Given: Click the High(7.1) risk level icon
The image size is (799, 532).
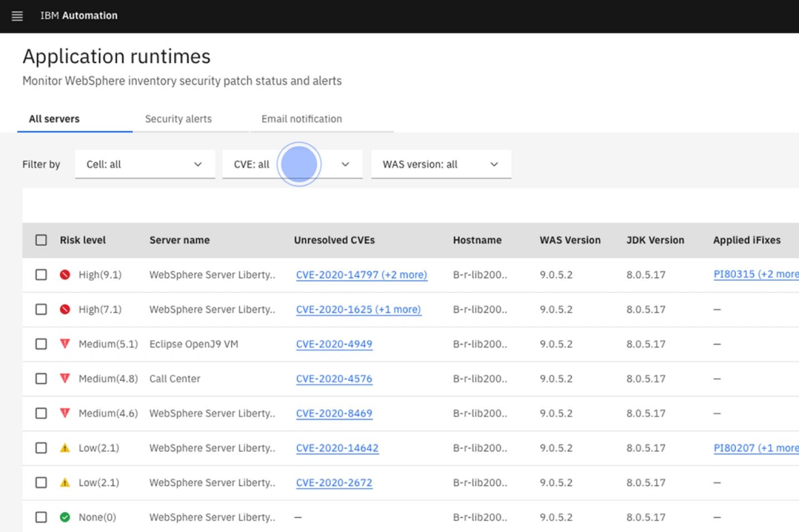Looking at the screenshot, I should [65, 309].
